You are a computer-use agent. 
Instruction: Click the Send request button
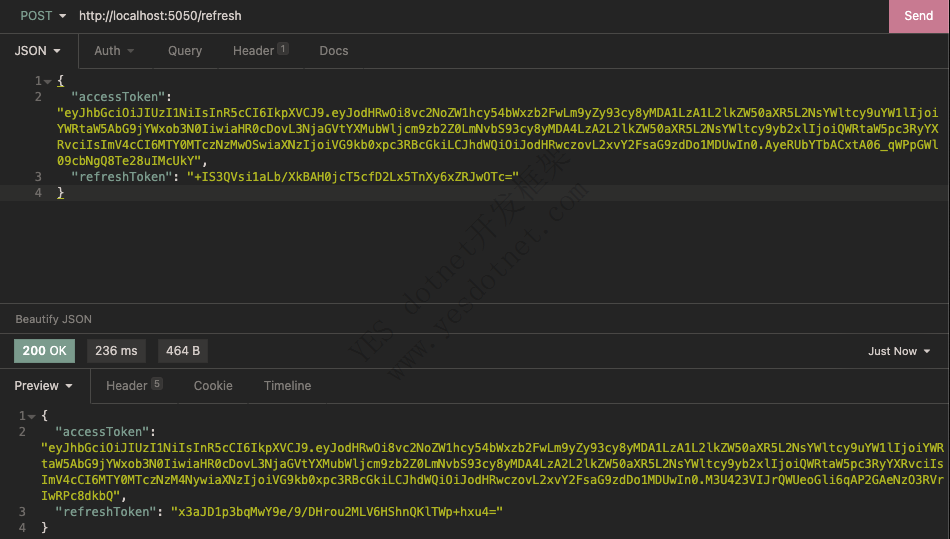[x=918, y=16]
